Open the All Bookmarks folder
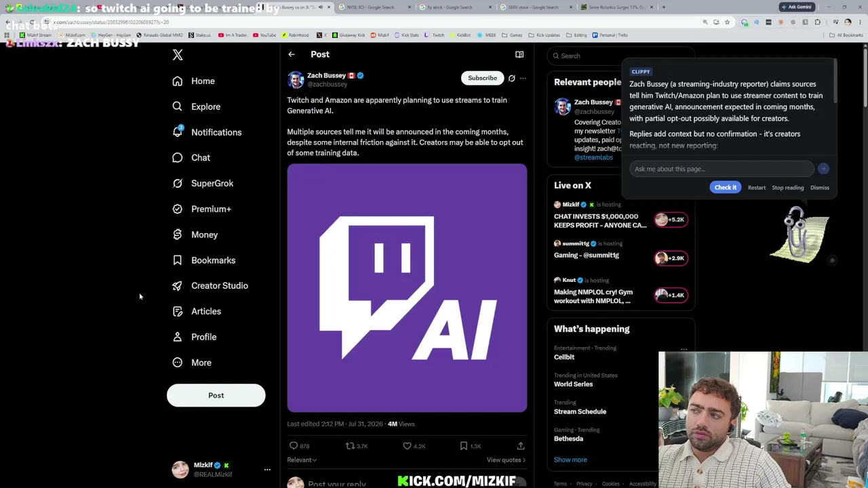 pyautogui.click(x=847, y=35)
